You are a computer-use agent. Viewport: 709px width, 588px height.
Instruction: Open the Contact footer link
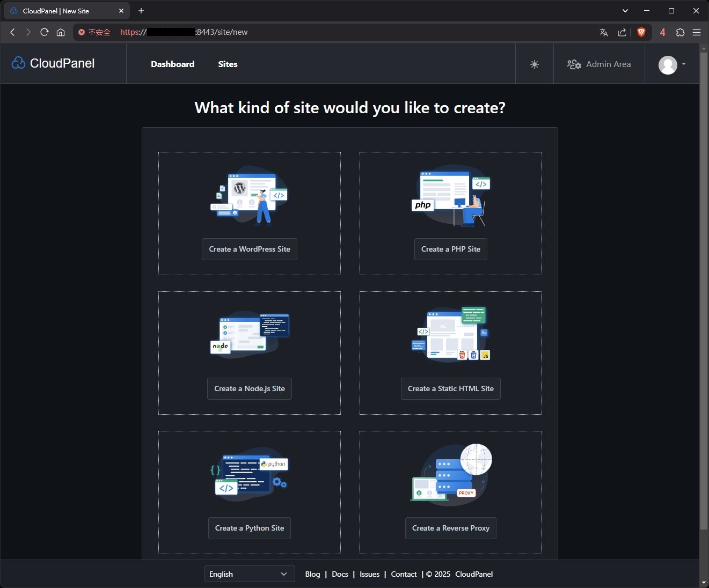coord(404,574)
